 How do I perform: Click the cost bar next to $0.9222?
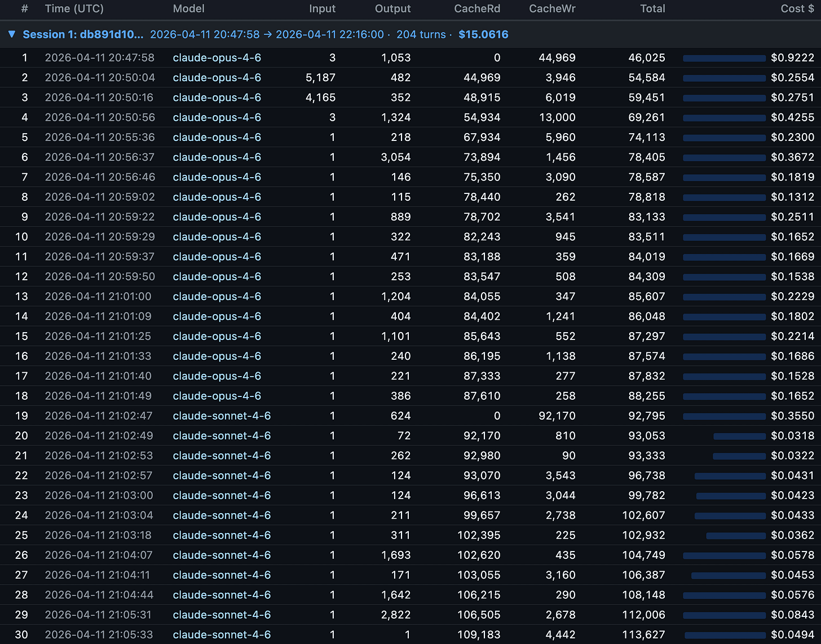point(724,58)
